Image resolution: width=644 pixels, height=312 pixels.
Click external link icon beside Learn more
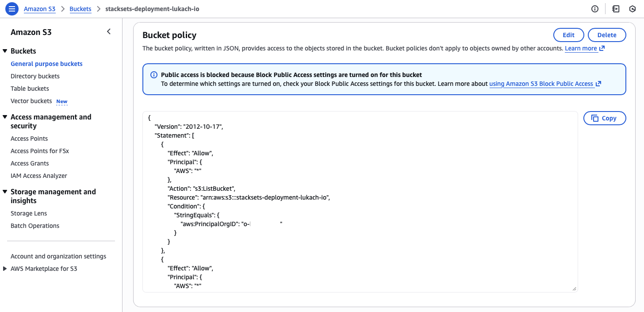pyautogui.click(x=602, y=48)
